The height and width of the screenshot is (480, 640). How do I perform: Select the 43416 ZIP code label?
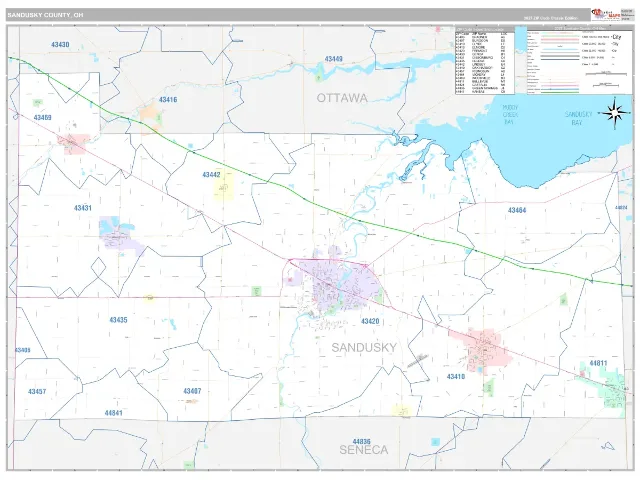tap(168, 100)
